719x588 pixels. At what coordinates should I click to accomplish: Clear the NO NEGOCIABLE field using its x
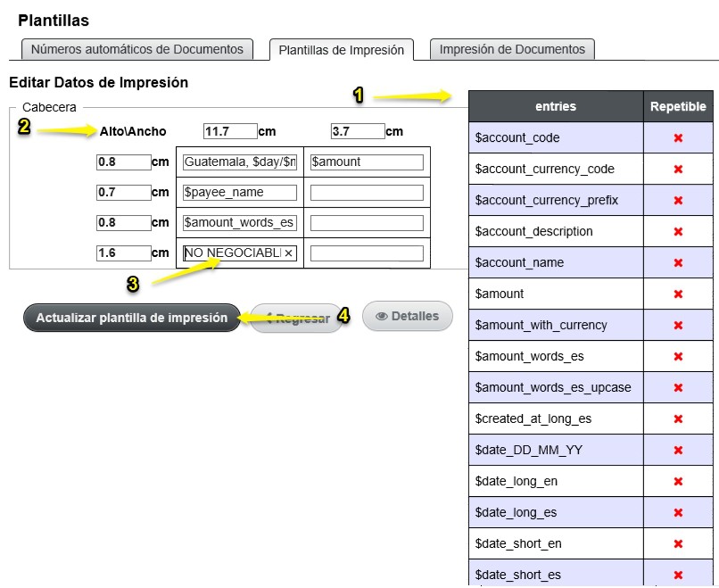coord(288,253)
